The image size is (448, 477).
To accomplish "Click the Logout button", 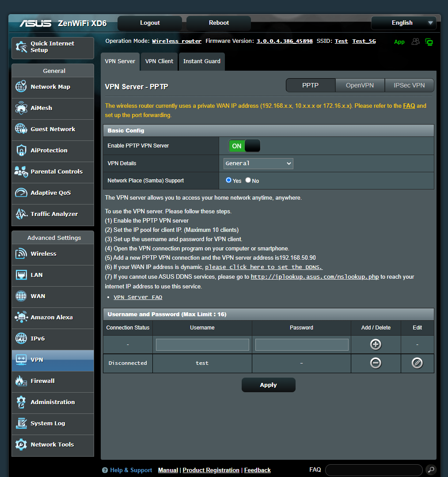I will click(x=150, y=23).
